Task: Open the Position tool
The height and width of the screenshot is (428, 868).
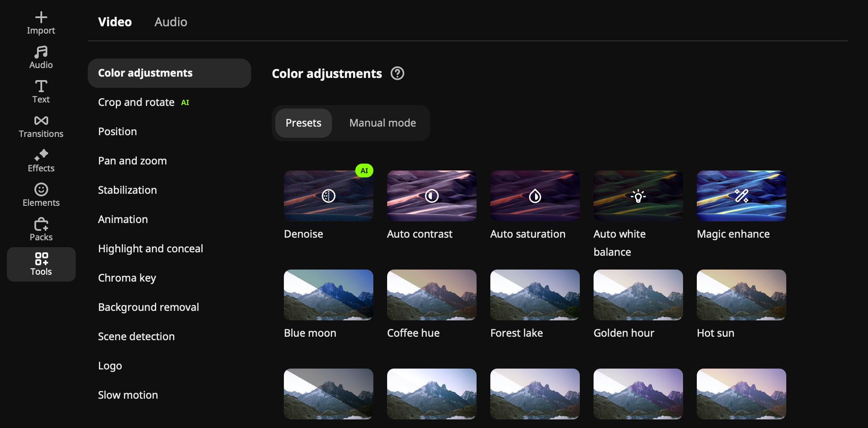Action: tap(169, 132)
